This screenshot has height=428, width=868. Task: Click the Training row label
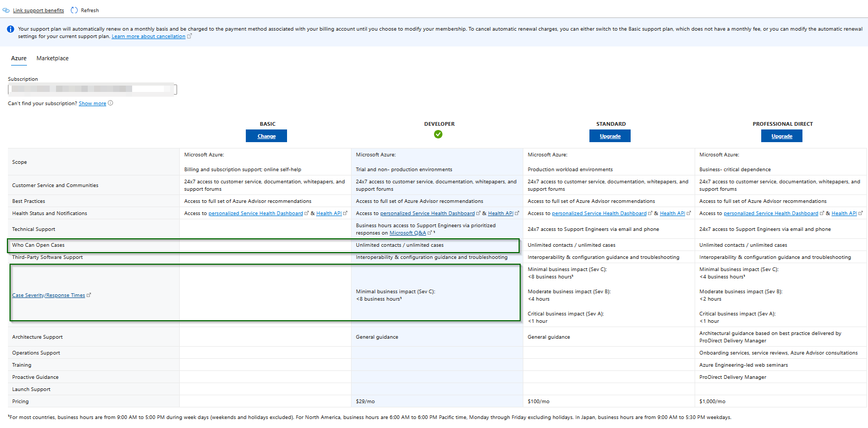click(22, 365)
